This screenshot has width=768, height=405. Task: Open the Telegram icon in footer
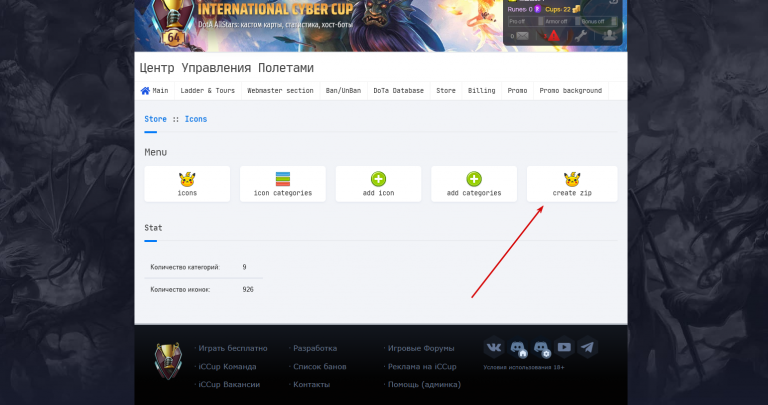tap(587, 348)
